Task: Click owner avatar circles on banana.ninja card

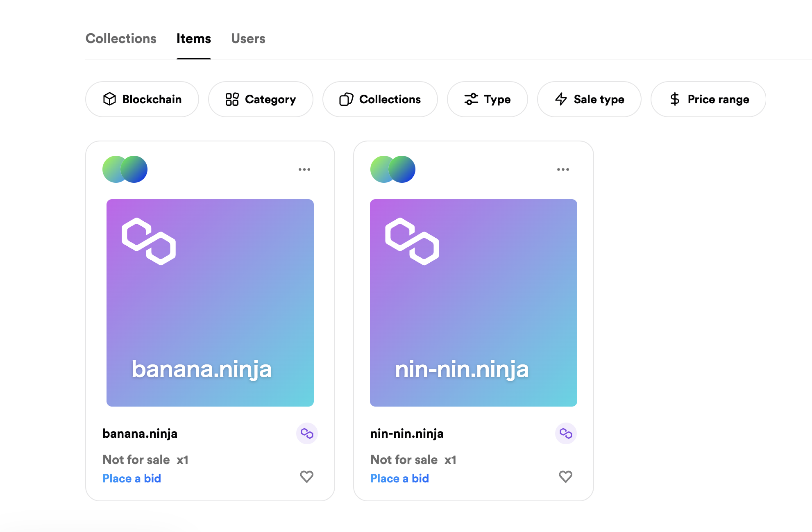Action: tap(125, 169)
